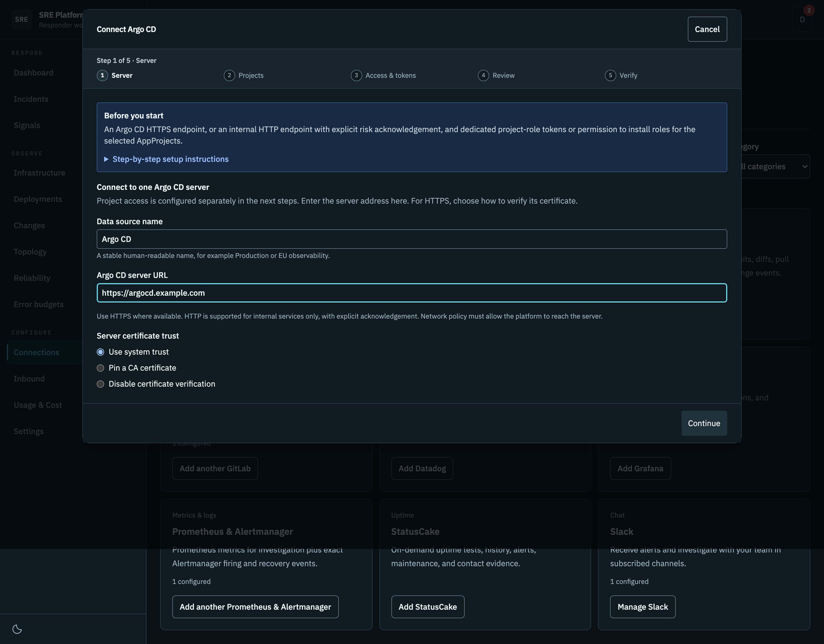Click Continue to proceed to next step
This screenshot has width=824, height=644.
coord(704,423)
